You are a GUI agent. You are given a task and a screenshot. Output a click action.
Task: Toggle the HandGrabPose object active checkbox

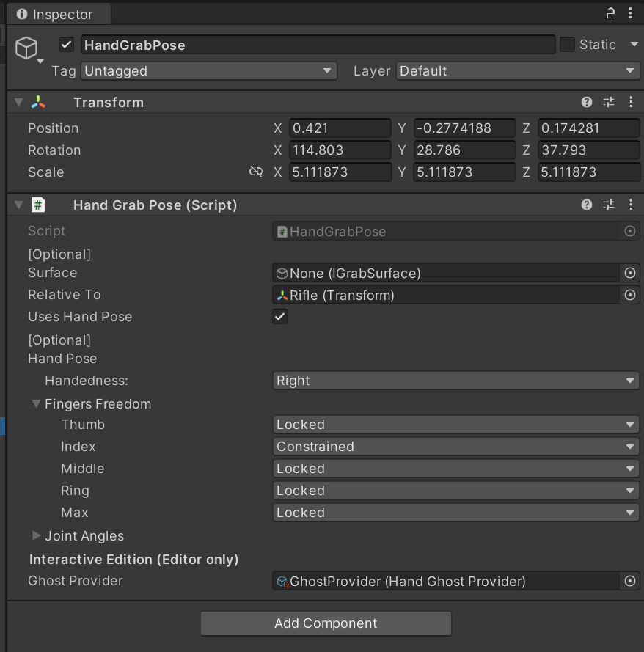(x=67, y=45)
